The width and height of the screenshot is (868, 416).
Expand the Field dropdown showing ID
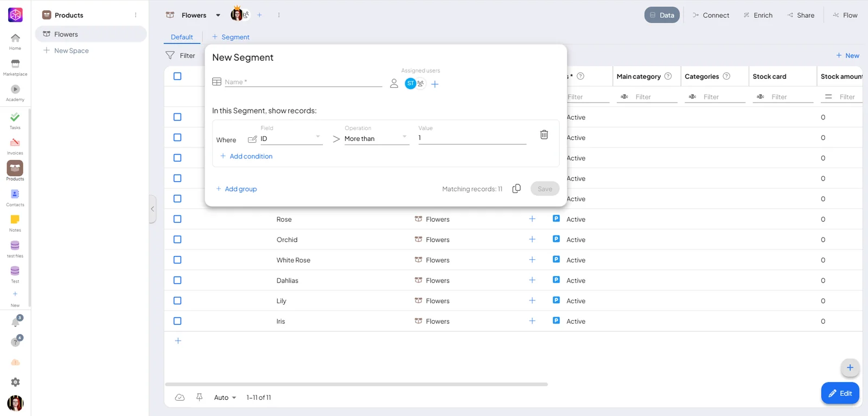pos(291,139)
